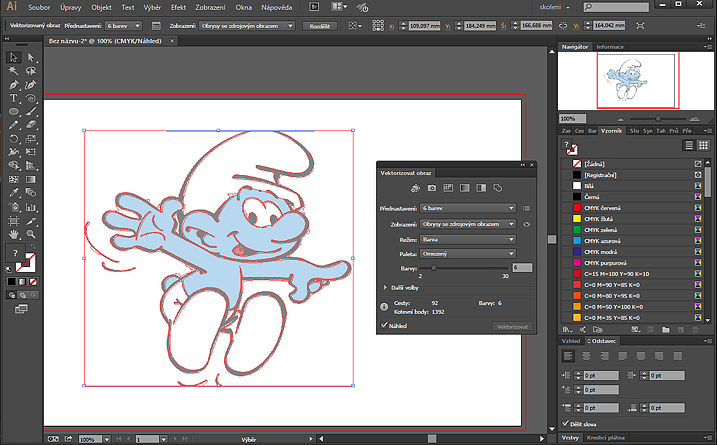Select the Spiral tool
This screenshot has width=717, height=445.
(31, 98)
